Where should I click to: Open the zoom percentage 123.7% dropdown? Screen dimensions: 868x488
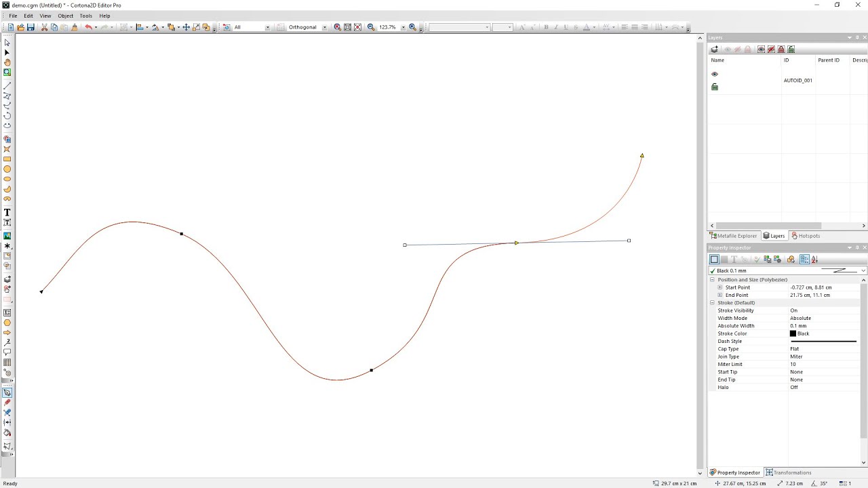403,27
